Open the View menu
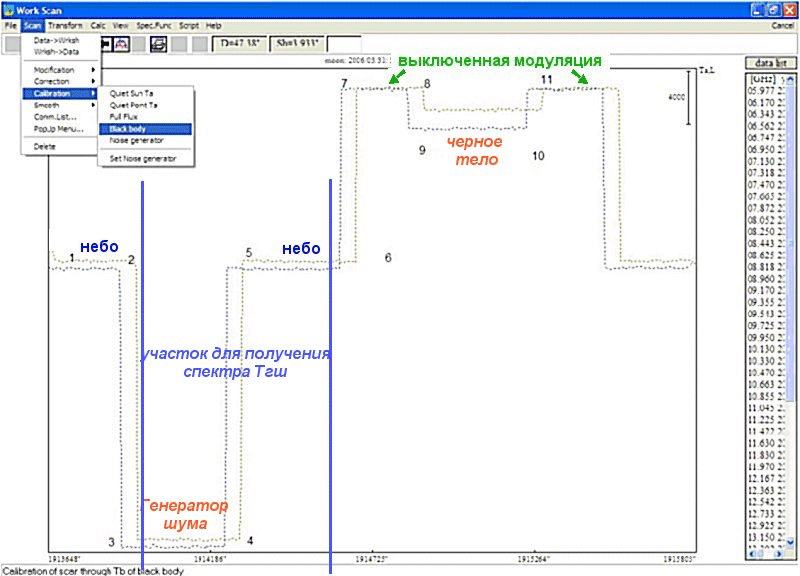The width and height of the screenshot is (800, 576). coord(120,26)
